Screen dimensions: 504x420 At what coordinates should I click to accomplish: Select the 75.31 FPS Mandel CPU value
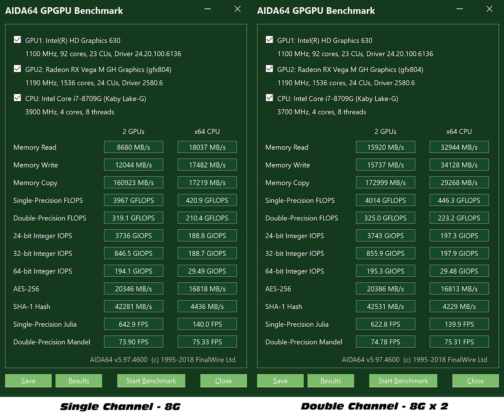tap(459, 341)
